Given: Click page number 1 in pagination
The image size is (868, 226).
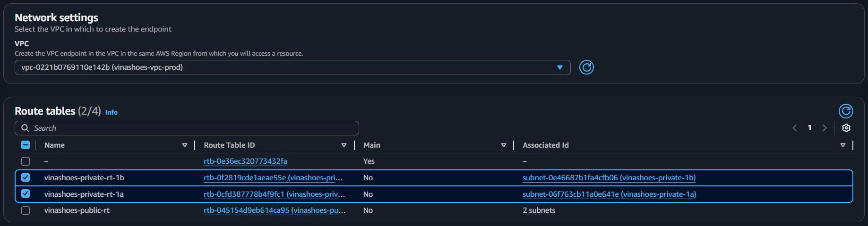Looking at the screenshot, I should tap(809, 128).
